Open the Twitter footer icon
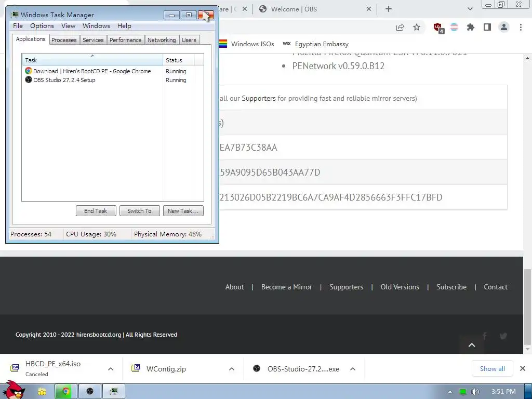The width and height of the screenshot is (532, 399). (503, 336)
